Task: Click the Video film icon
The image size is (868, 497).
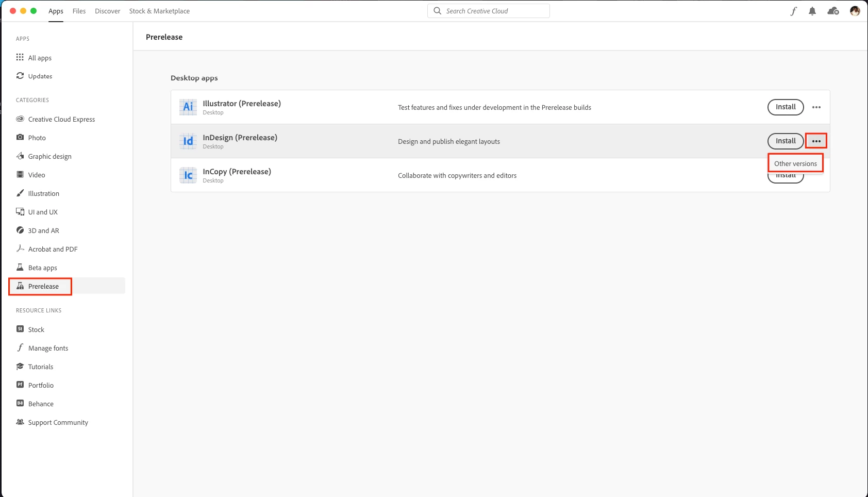Action: [x=20, y=174]
